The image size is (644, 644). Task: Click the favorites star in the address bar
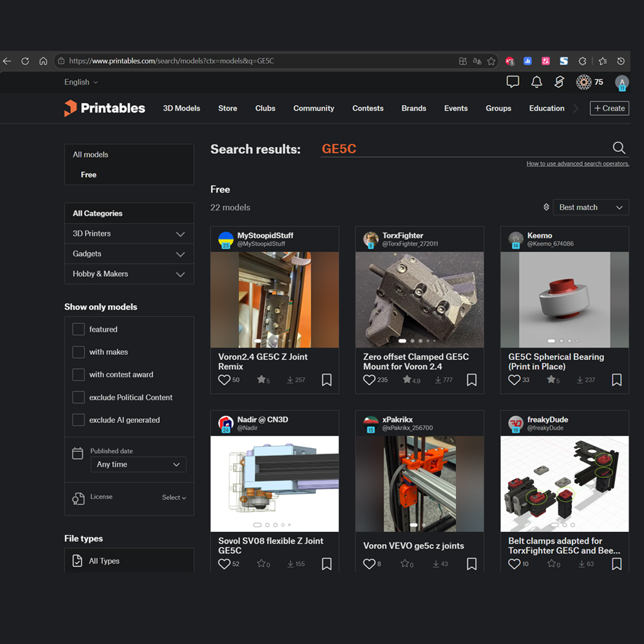[491, 61]
